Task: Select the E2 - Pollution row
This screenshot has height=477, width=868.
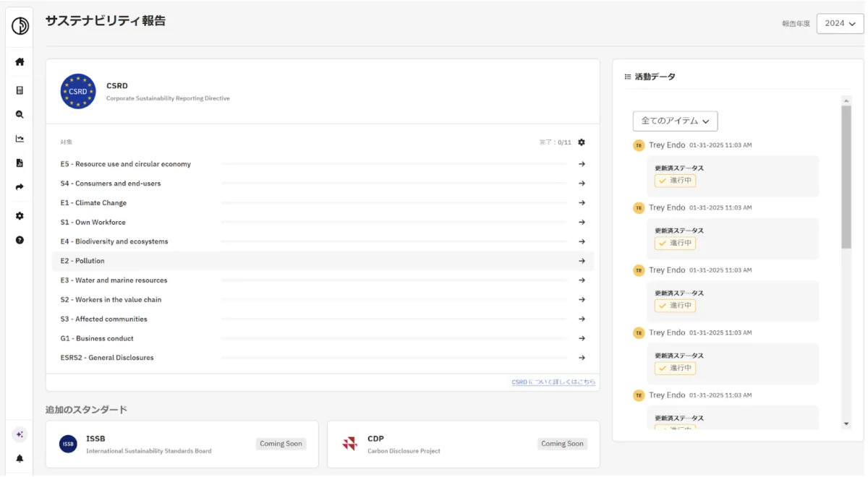Action: (x=323, y=261)
